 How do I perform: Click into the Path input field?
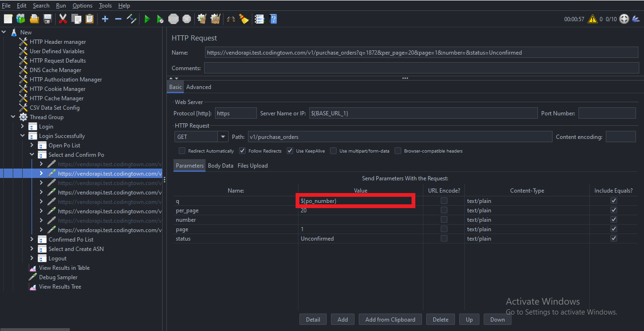pos(399,137)
